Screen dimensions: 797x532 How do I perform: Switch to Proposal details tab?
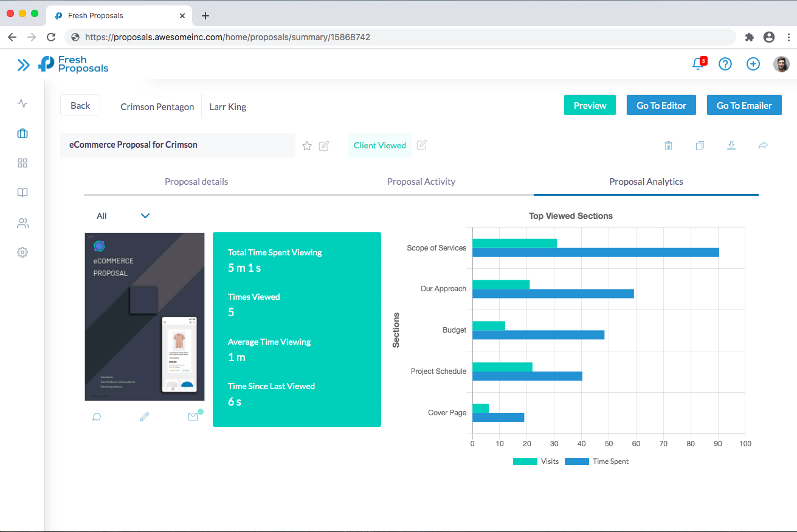tap(196, 182)
